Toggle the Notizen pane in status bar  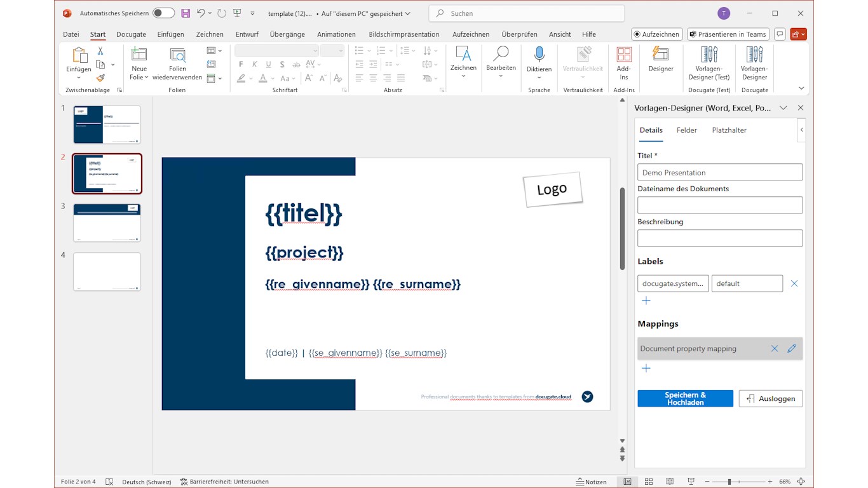[x=591, y=482]
